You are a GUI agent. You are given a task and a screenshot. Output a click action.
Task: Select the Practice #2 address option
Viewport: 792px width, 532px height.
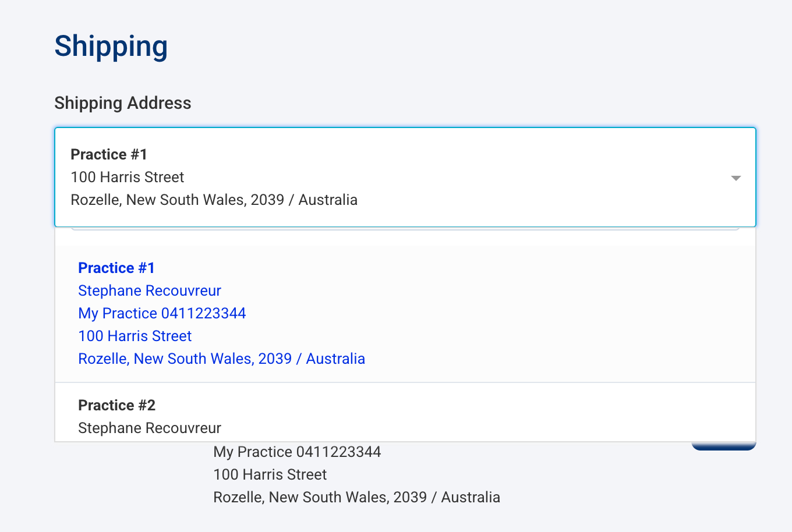tap(405, 412)
